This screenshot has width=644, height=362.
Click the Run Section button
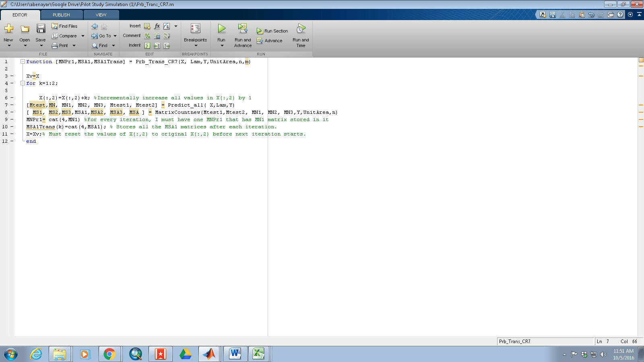(x=272, y=31)
